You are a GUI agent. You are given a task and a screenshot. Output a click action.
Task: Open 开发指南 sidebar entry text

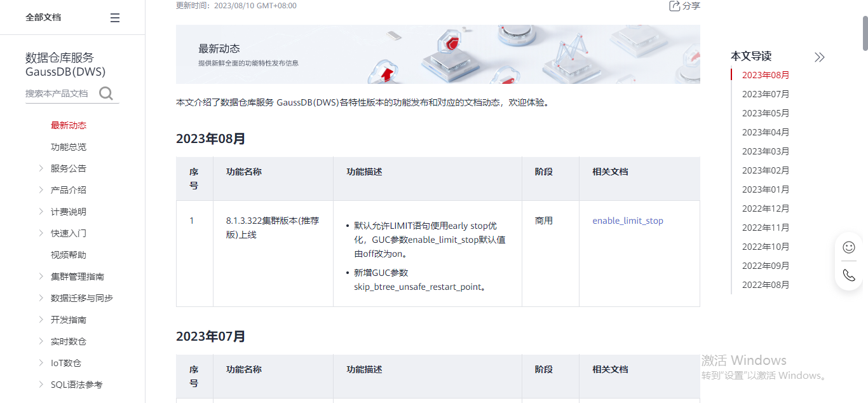pyautogui.click(x=69, y=320)
